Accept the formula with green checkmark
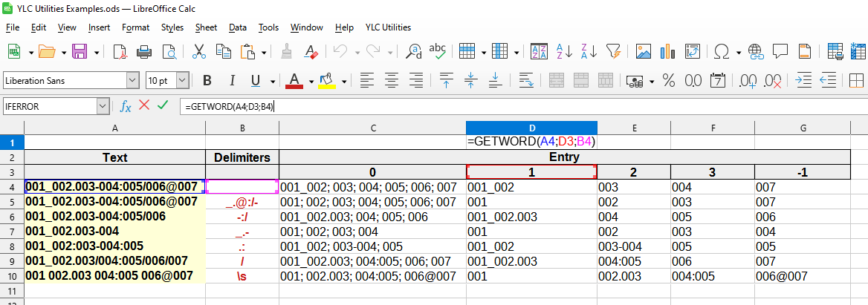 162,105
